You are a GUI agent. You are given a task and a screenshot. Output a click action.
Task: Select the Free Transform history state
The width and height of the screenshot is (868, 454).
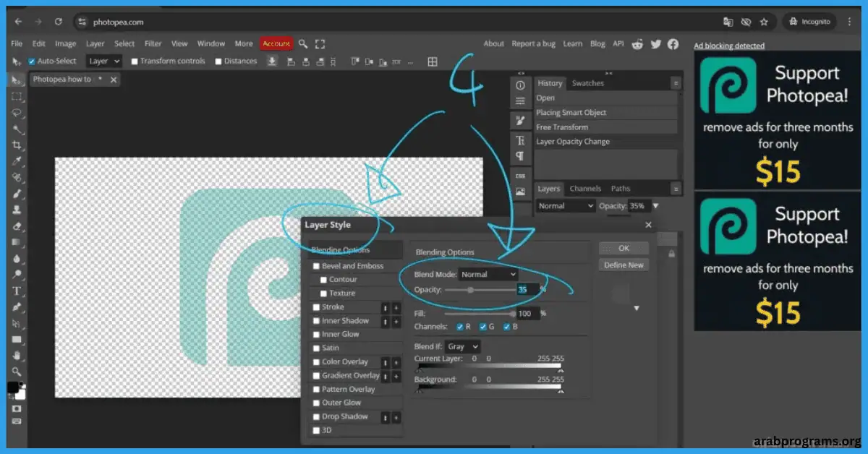tap(605, 127)
